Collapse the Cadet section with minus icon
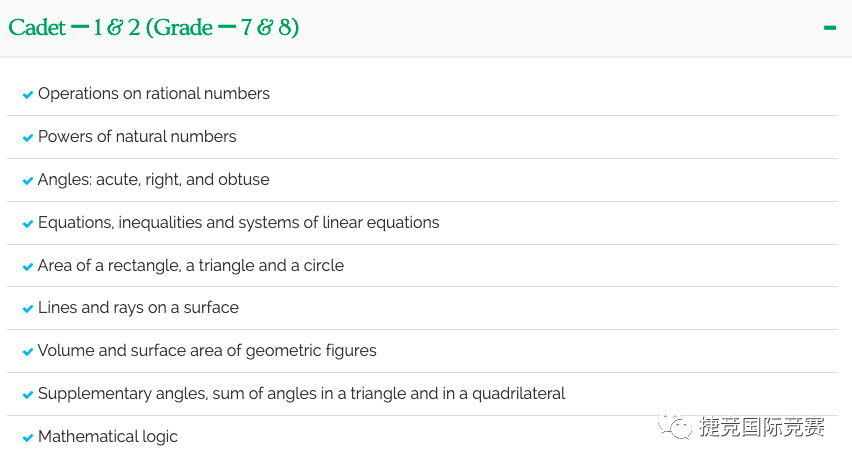This screenshot has height=464, width=852. (830, 28)
